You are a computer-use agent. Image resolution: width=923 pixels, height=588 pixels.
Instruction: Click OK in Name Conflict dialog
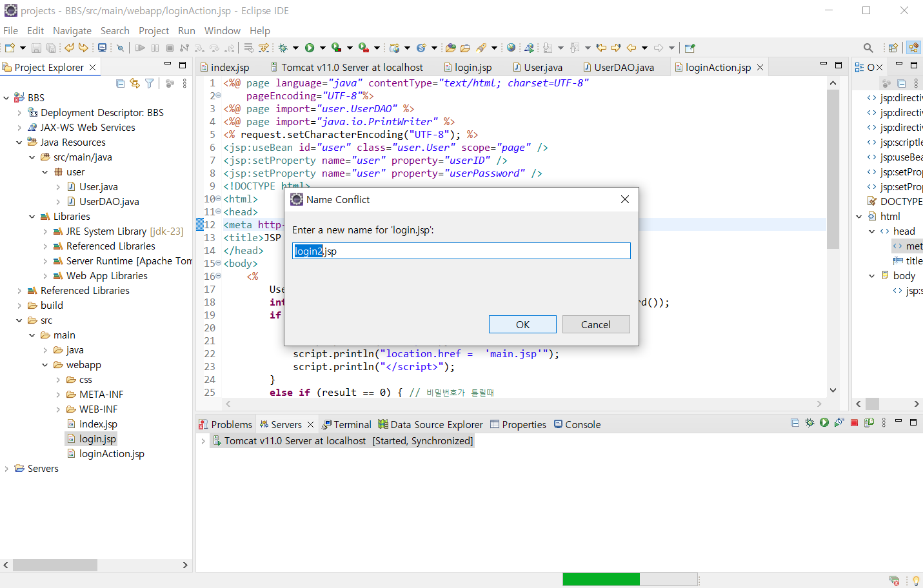[522, 324]
